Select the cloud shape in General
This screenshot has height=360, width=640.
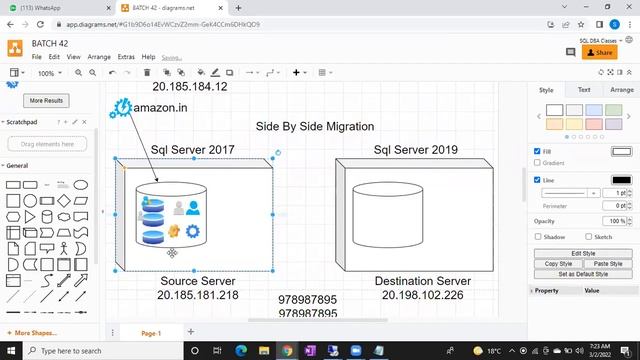coord(64,217)
